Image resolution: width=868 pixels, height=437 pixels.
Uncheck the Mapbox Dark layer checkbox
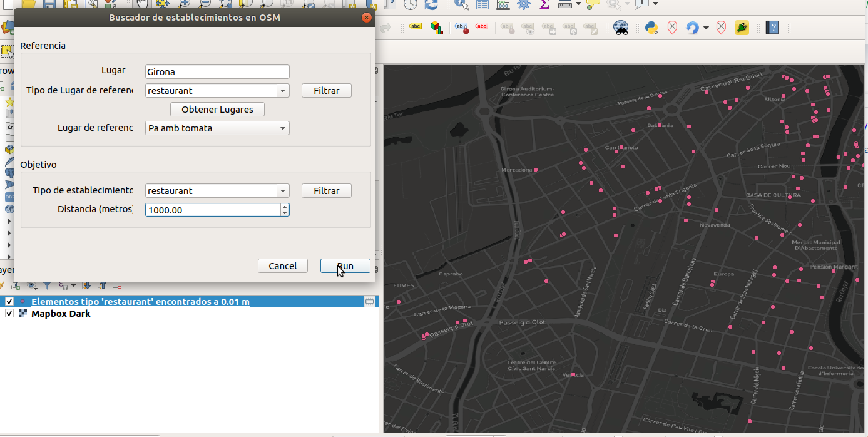(9, 314)
